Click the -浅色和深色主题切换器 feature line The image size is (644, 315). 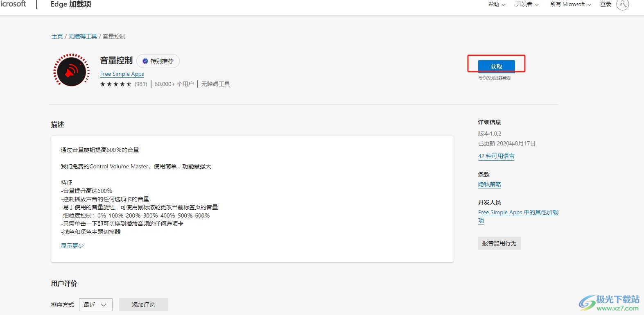coord(91,232)
